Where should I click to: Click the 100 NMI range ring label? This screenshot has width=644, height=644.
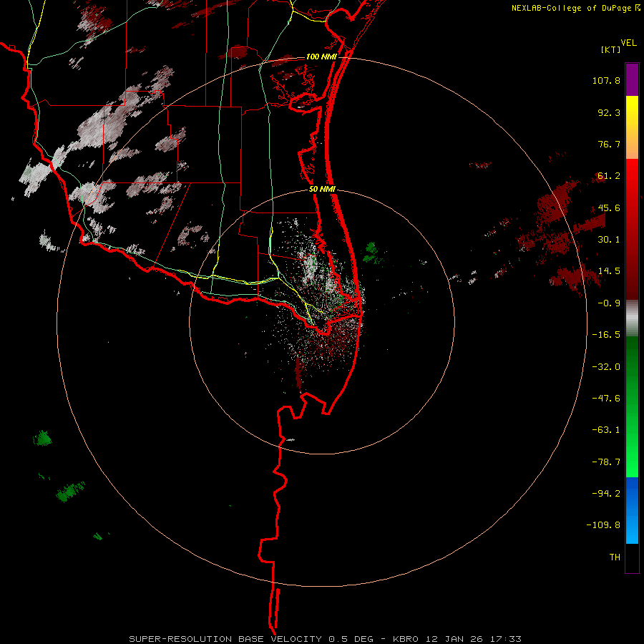tap(321, 57)
